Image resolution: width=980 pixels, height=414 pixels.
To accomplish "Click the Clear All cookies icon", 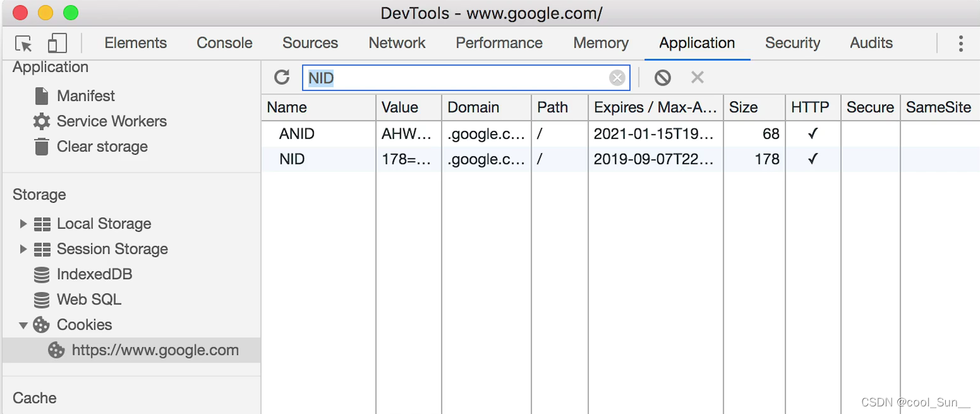I will pos(662,77).
